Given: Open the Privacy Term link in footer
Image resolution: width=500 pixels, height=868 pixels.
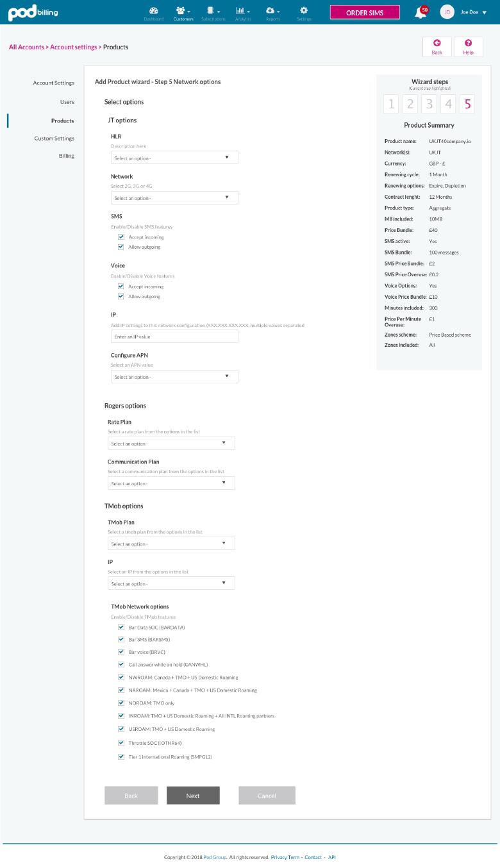Looking at the screenshot, I should (284, 856).
